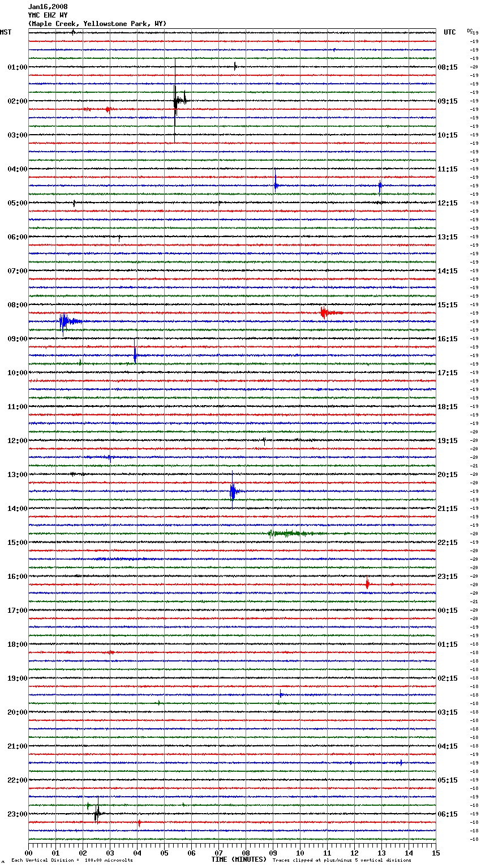This screenshot has width=481, height=868.
Task: Click the 08:15 UTC time label
Action: (x=448, y=67)
